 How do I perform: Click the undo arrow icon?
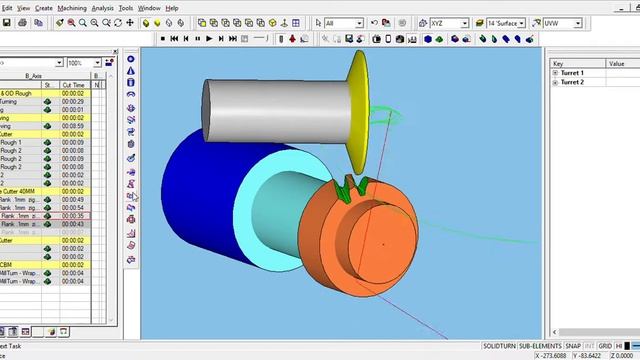[x=374, y=23]
